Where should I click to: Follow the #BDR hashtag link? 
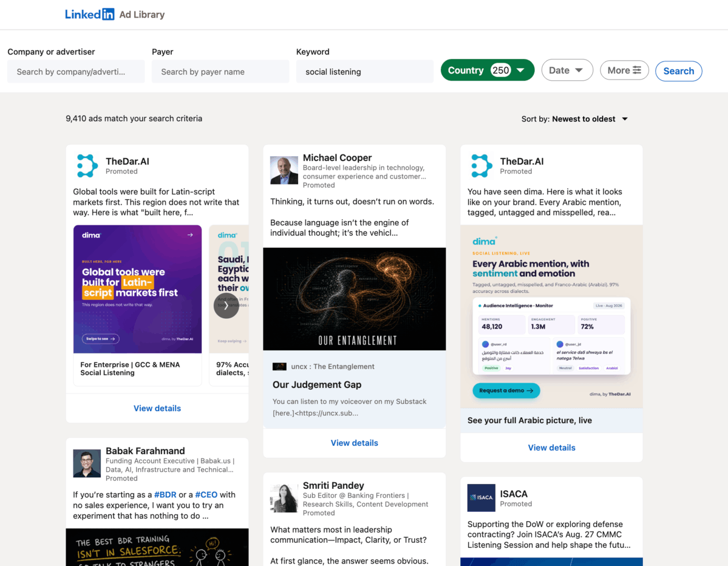coord(165,494)
